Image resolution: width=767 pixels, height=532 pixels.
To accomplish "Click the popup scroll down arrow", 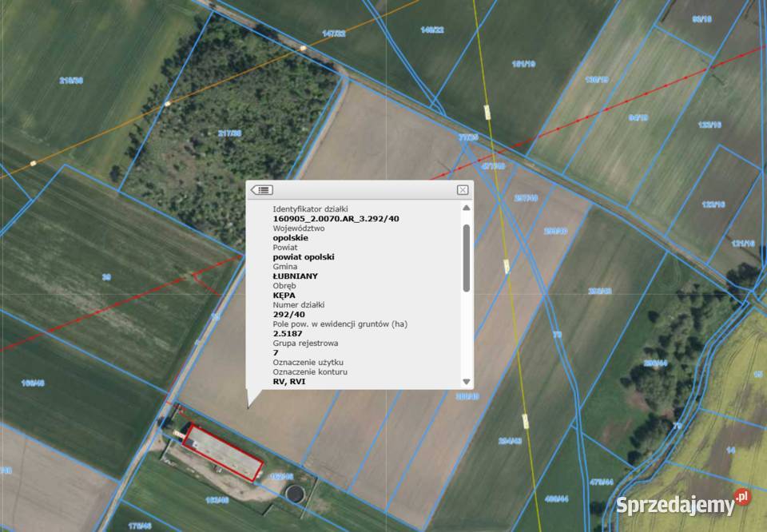I will click(466, 381).
